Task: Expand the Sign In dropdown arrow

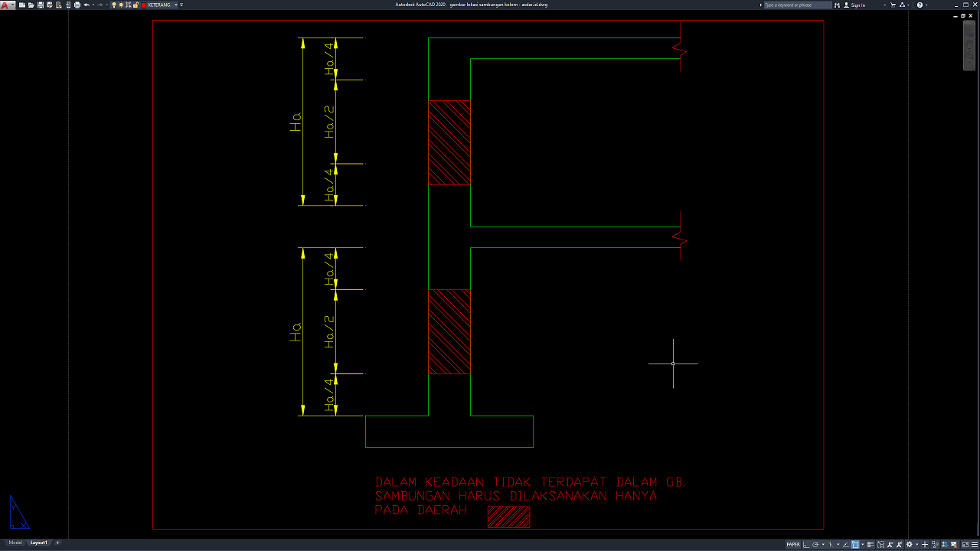Action: click(x=885, y=5)
